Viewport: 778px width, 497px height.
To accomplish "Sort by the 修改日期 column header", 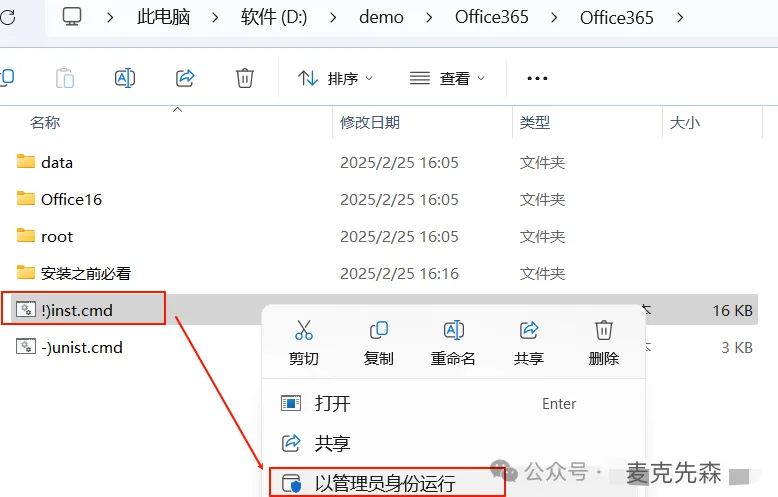I will (370, 122).
